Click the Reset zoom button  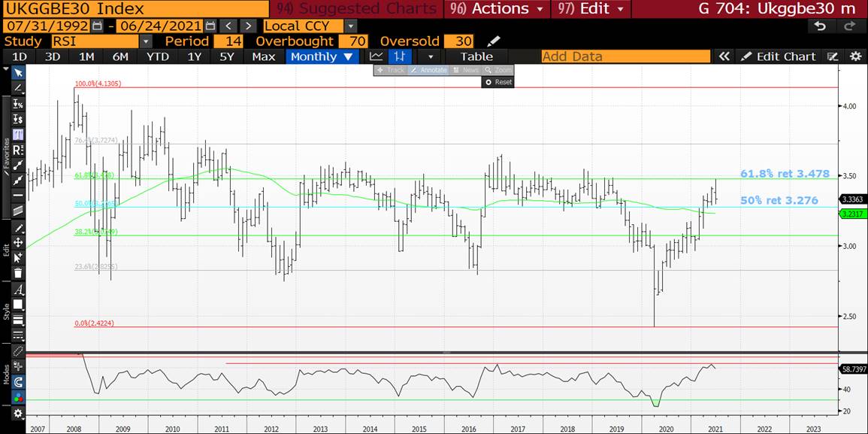pyautogui.click(x=498, y=82)
